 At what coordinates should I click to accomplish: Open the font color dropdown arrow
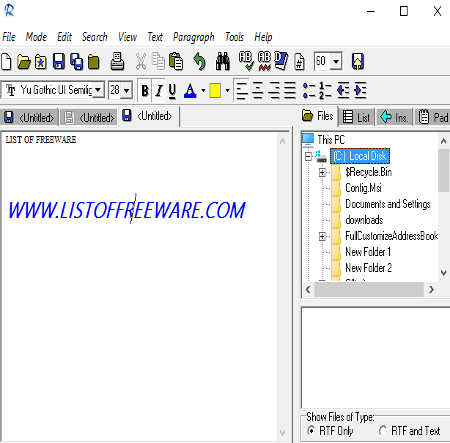tap(203, 90)
